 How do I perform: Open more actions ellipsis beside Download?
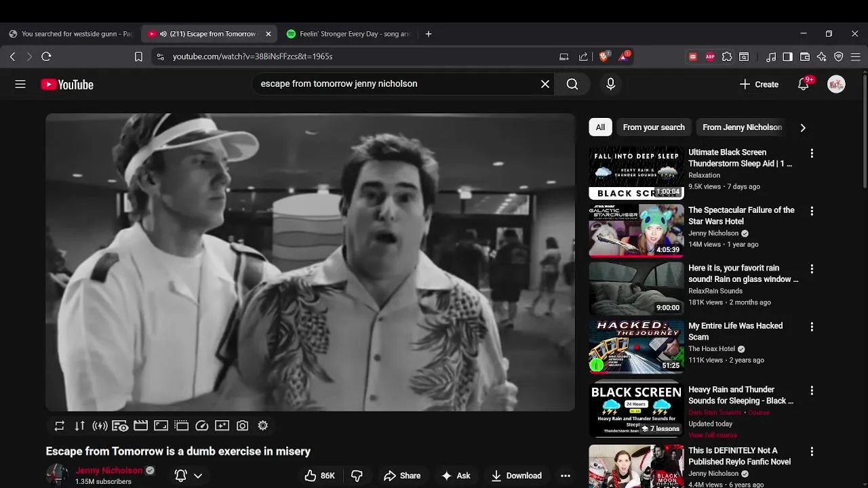(566, 476)
